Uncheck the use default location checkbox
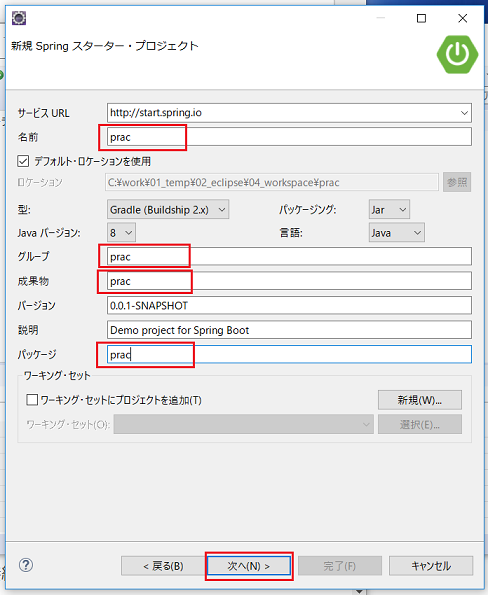The width and height of the screenshot is (488, 595). [23, 161]
